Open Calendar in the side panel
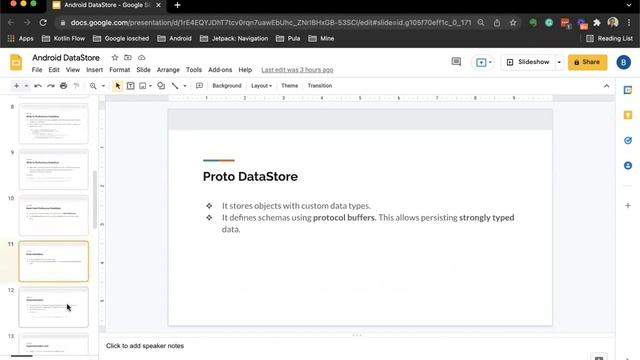The height and width of the screenshot is (360, 640). click(x=628, y=90)
